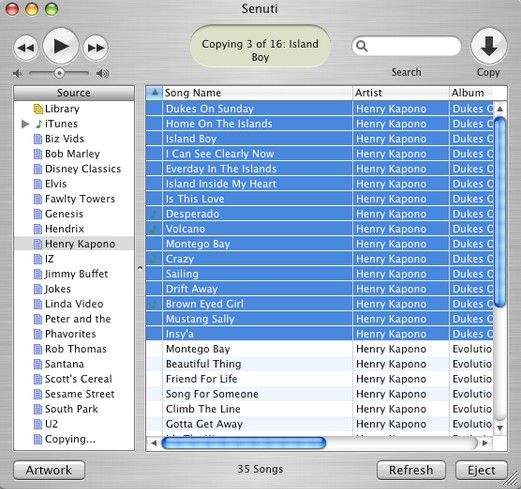The image size is (521, 489).
Task: Click the horizontal scrollbar thumb
Action: tap(243, 443)
